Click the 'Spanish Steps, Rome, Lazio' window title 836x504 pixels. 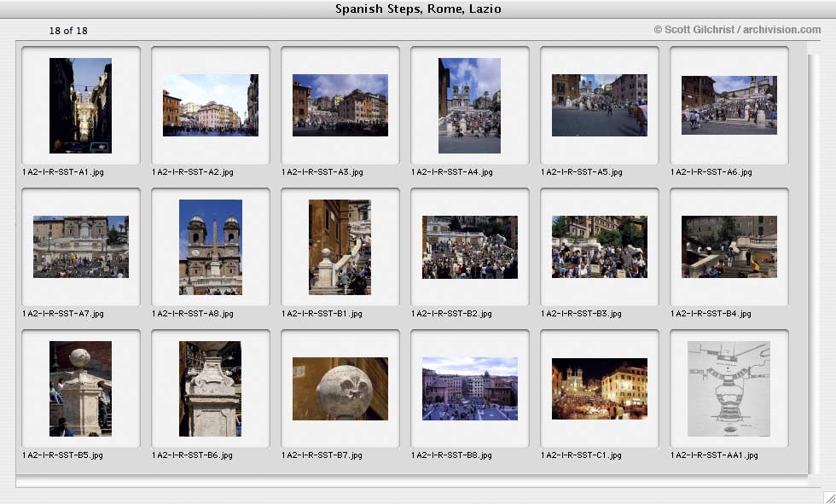(418, 9)
